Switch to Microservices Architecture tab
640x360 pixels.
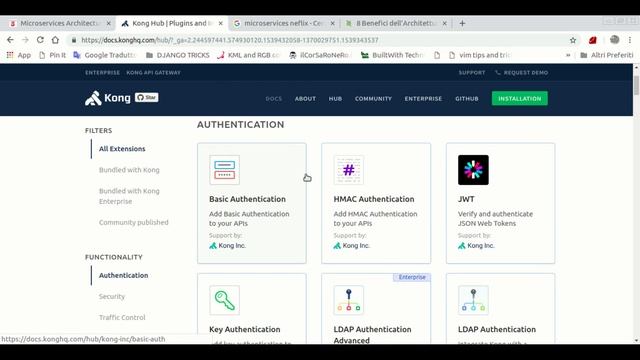point(60,24)
